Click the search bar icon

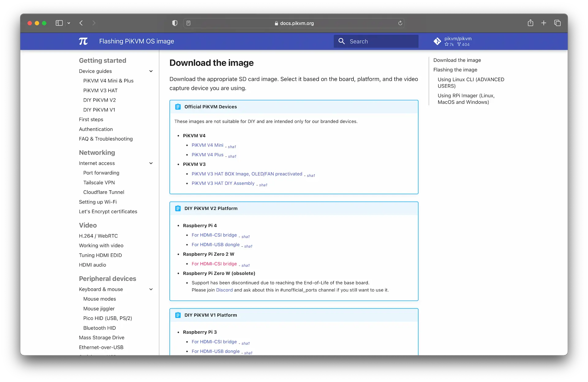click(341, 41)
